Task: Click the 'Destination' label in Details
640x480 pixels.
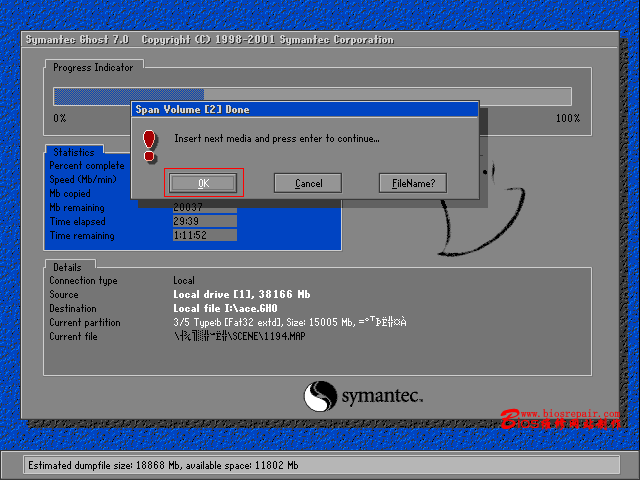Action: point(73,308)
